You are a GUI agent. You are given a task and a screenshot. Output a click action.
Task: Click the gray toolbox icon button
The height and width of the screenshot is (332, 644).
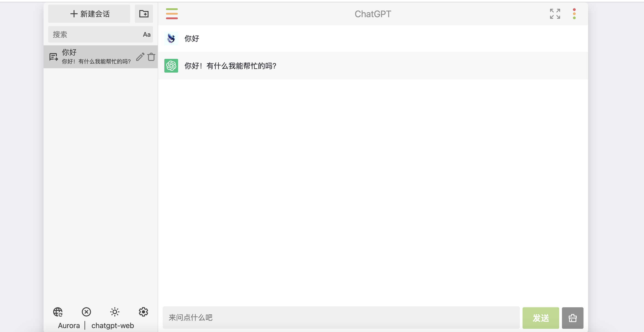(572, 318)
